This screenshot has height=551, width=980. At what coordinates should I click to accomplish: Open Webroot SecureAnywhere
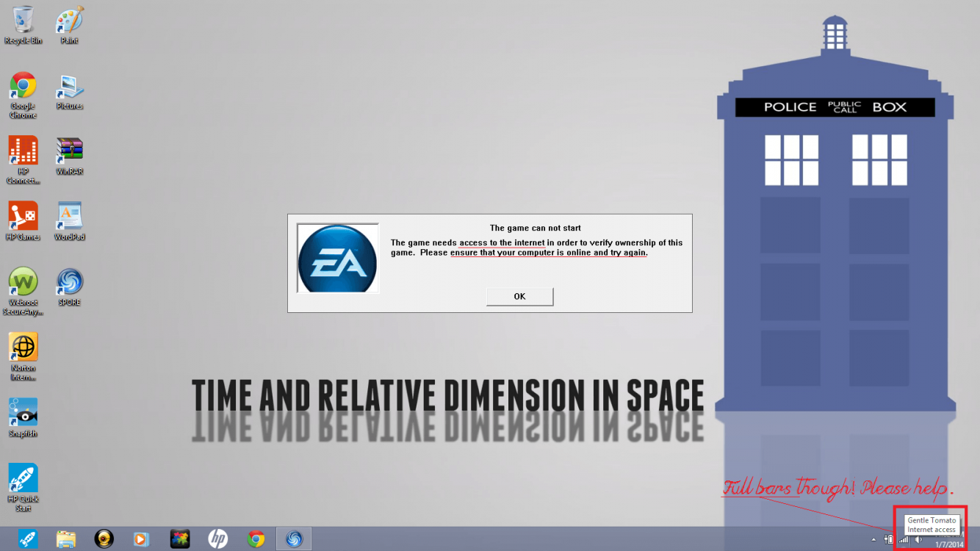[x=23, y=281]
